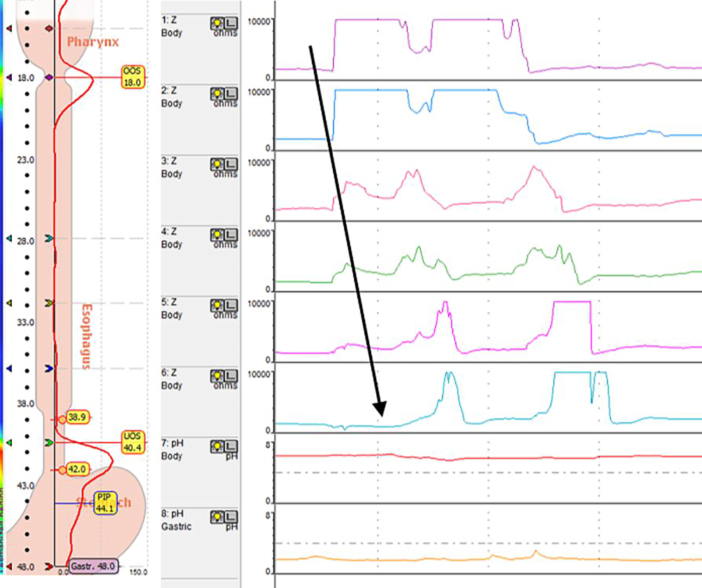Click the 43.0 depth value
Image resolution: width=702 pixels, height=588 pixels.
click(x=25, y=485)
